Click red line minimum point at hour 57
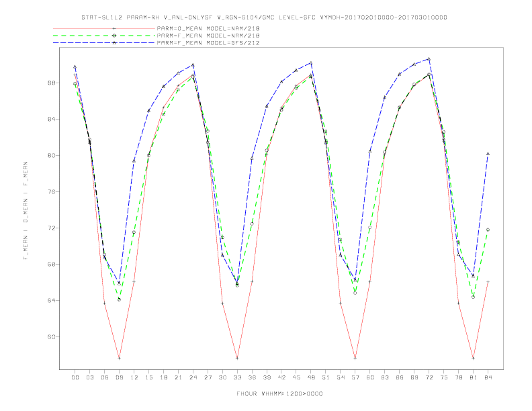The height and width of the screenshot is (411, 532). (355, 358)
